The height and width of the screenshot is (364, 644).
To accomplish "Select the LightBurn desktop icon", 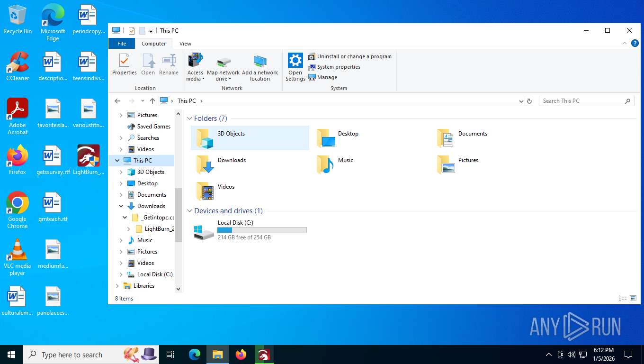I will coord(89,160).
